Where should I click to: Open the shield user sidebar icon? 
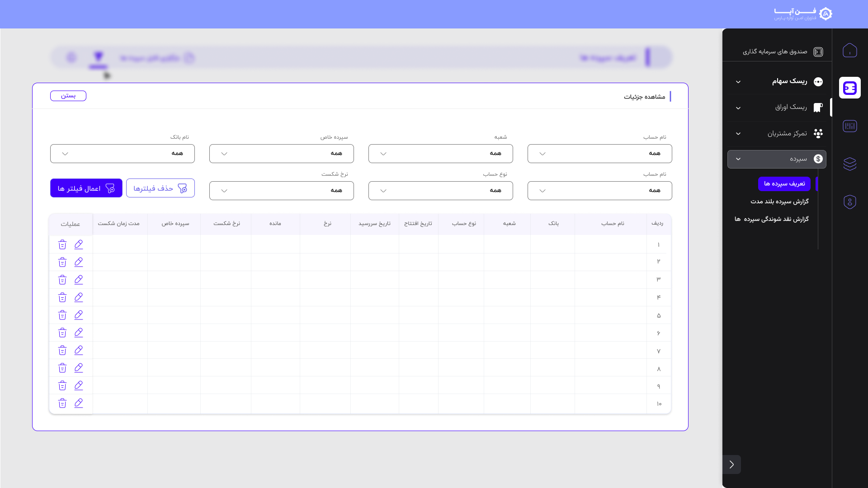[849, 202]
